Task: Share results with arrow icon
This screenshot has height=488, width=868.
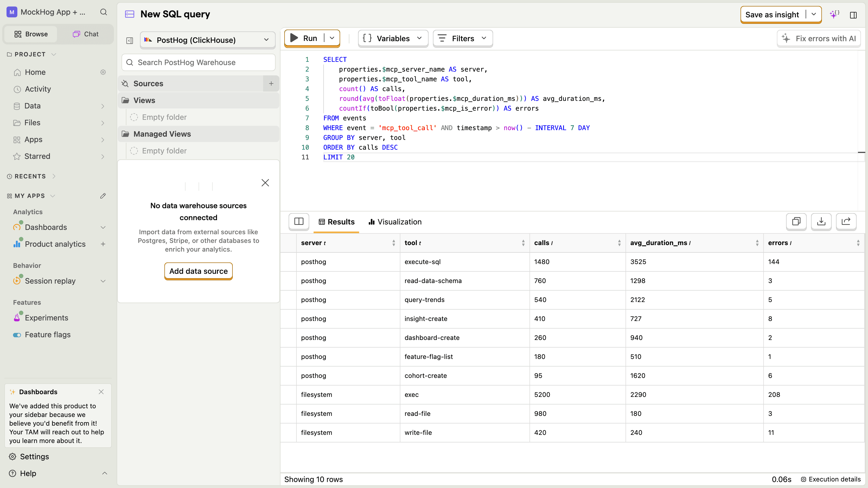Action: point(846,221)
